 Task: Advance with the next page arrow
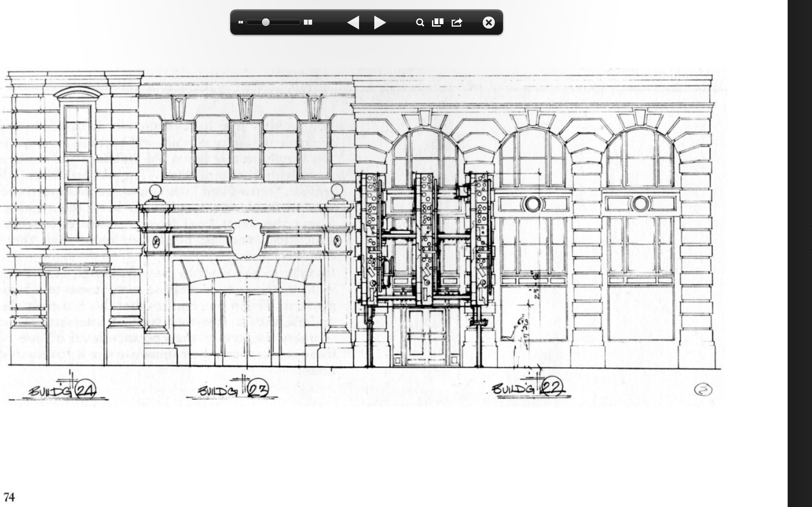coord(380,22)
